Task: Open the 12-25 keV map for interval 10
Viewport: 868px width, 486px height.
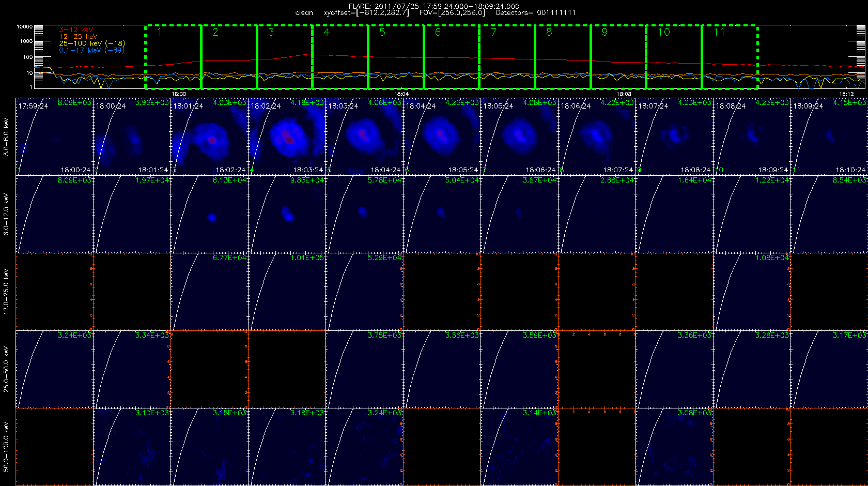Action: coord(752,292)
